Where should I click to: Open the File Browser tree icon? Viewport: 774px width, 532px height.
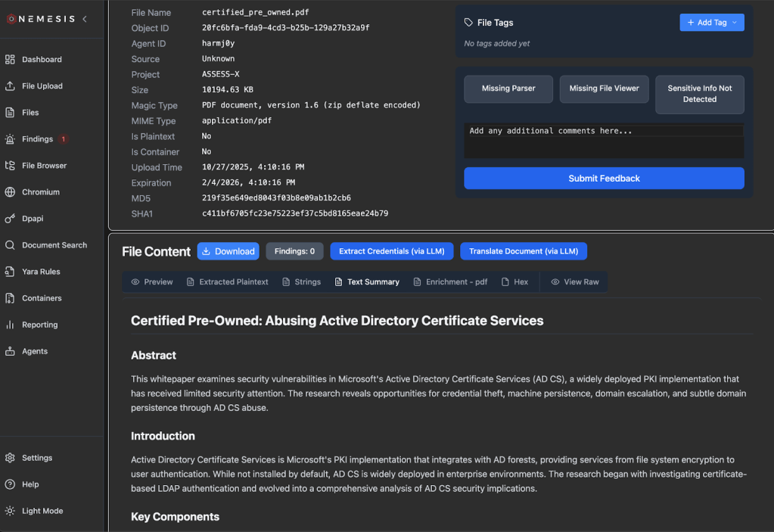(x=10, y=166)
